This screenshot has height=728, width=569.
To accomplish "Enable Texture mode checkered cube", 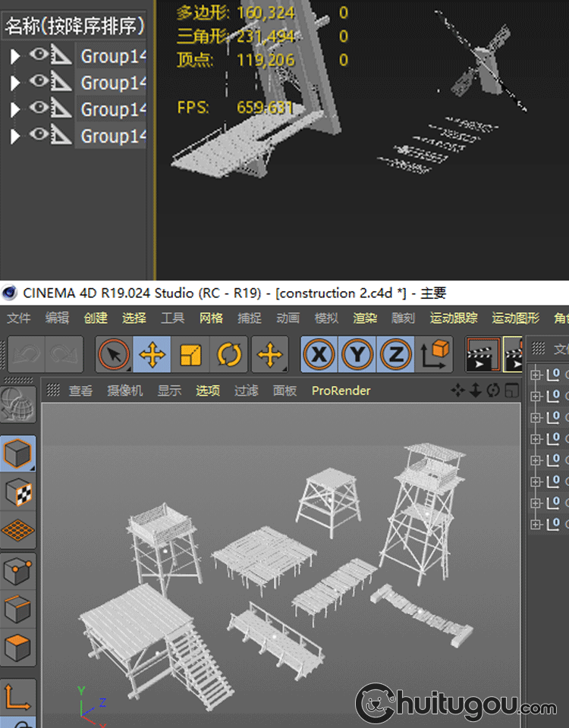I will [x=18, y=492].
